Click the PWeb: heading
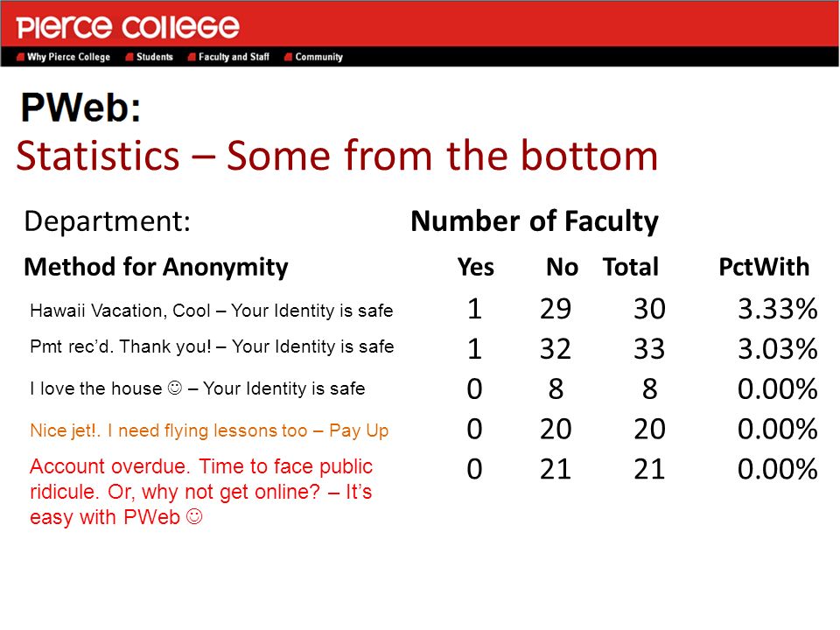 [x=80, y=108]
